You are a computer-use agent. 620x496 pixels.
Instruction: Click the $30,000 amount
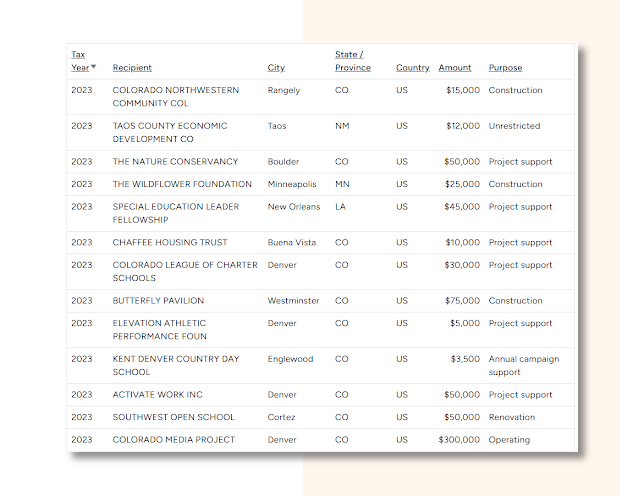click(462, 265)
